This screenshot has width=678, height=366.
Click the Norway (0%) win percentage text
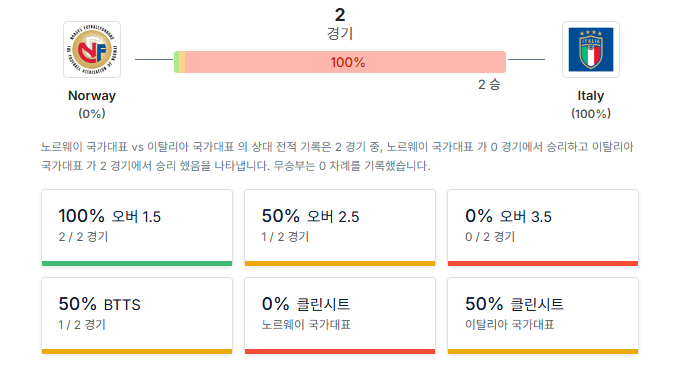(x=92, y=114)
